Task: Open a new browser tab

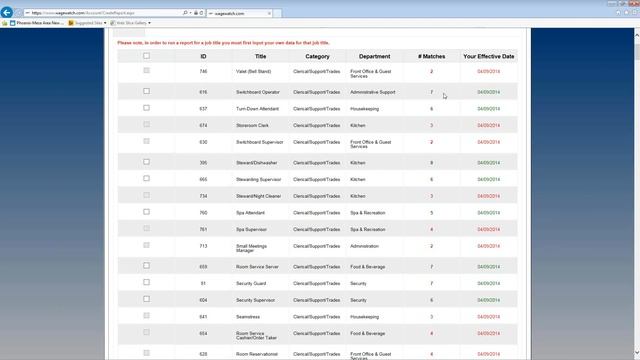Action: (277, 13)
